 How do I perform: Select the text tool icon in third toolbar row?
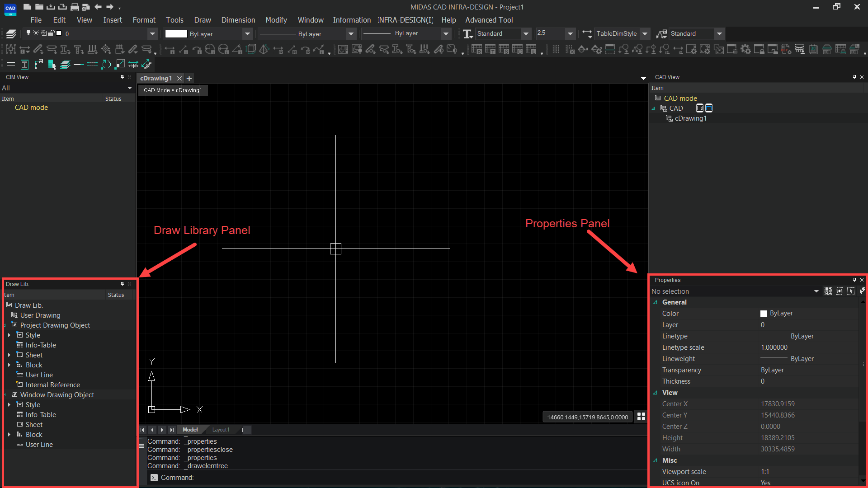[24, 65]
